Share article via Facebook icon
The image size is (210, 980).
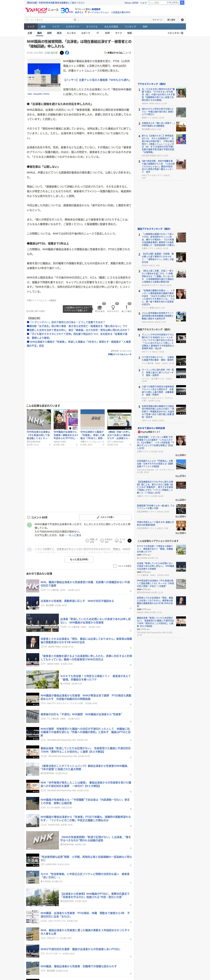[67, 53]
